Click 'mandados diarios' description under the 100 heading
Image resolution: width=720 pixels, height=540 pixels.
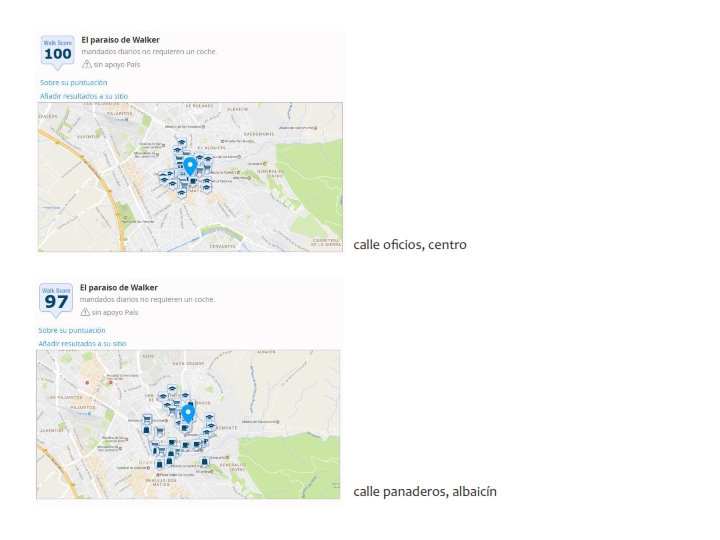pyautogui.click(x=149, y=51)
